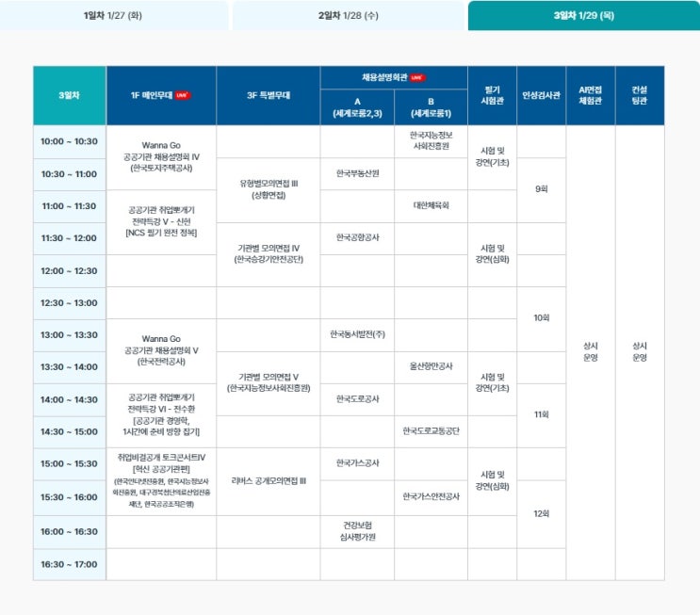Click 상시 운영 under 컨설팅관
Viewport: 700px width, 615px height.
640,352
